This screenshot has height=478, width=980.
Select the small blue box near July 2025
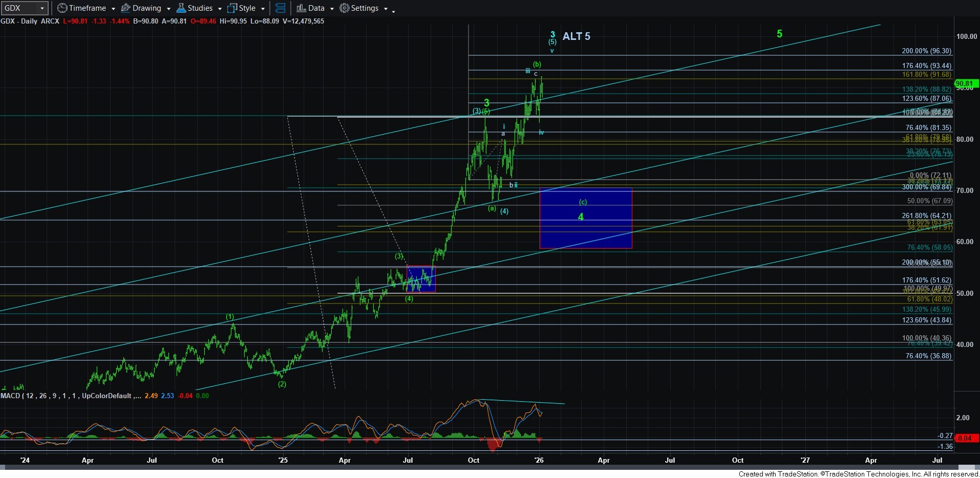click(x=421, y=279)
